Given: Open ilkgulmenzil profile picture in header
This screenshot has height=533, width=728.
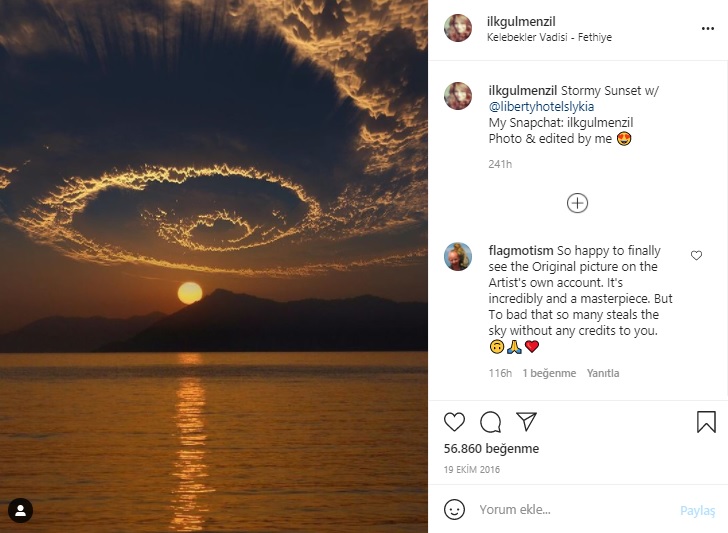Looking at the screenshot, I should click(x=458, y=29).
